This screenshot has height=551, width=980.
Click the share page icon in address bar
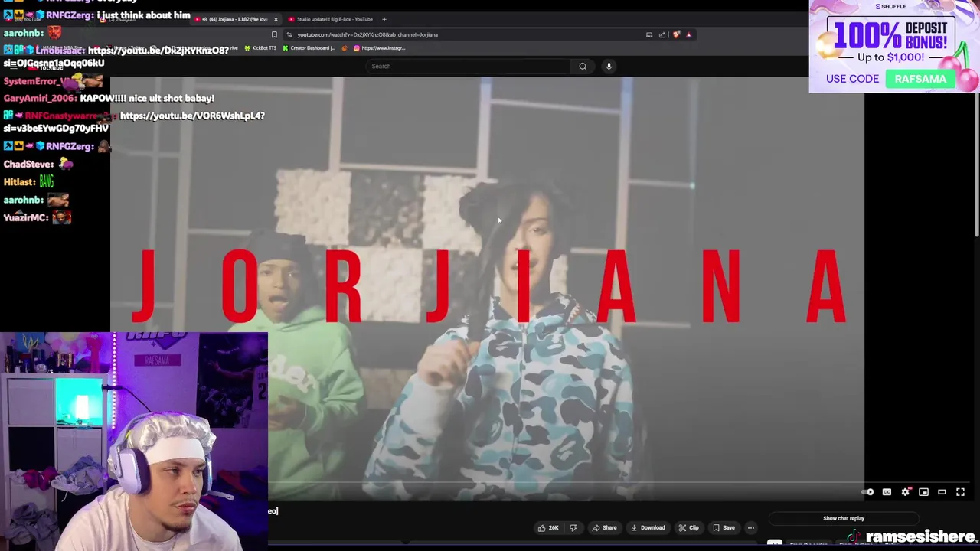point(662,34)
